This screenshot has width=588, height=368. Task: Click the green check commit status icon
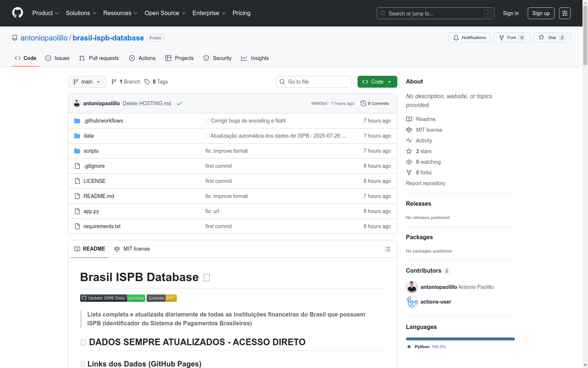179,103
